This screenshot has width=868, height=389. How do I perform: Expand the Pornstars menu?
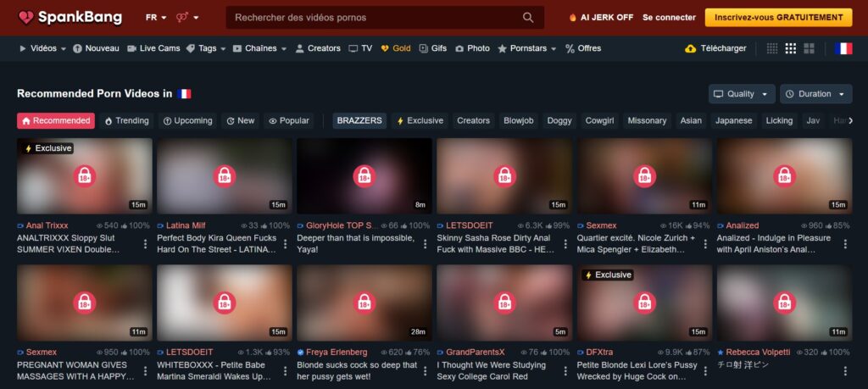pos(527,48)
